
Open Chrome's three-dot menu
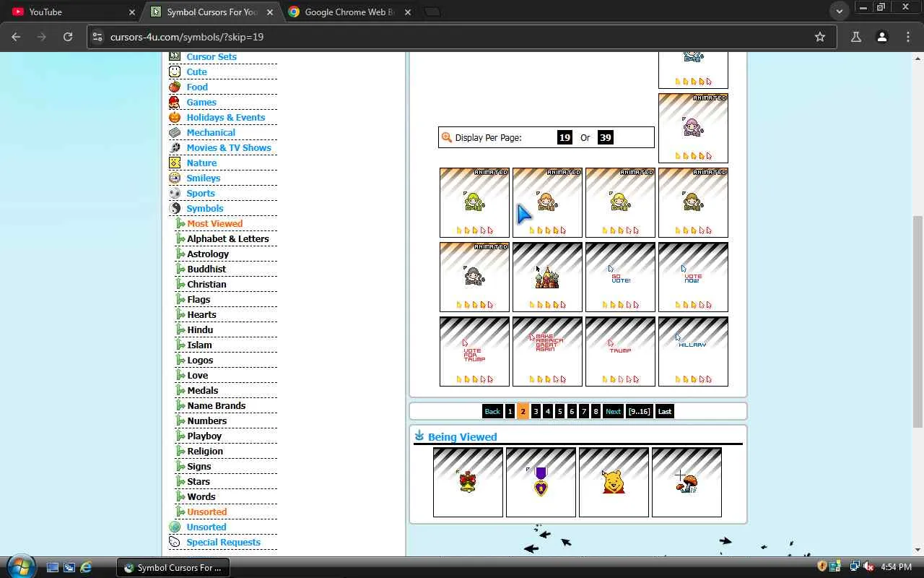908,37
